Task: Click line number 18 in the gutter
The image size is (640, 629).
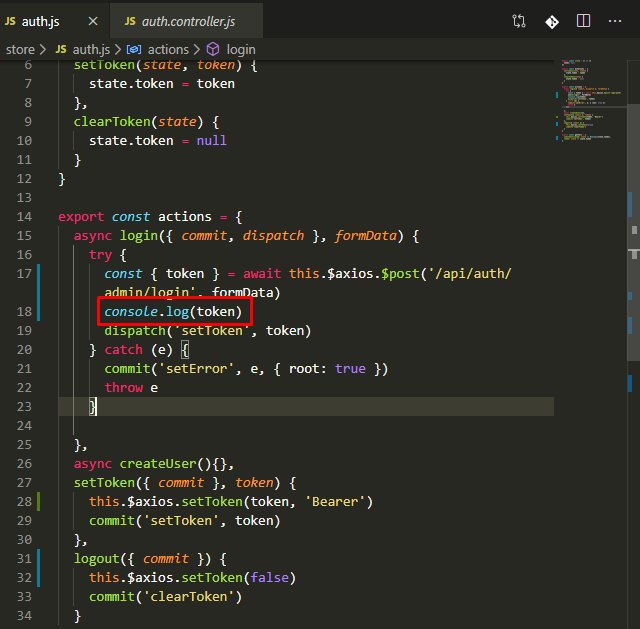Action: (x=24, y=312)
